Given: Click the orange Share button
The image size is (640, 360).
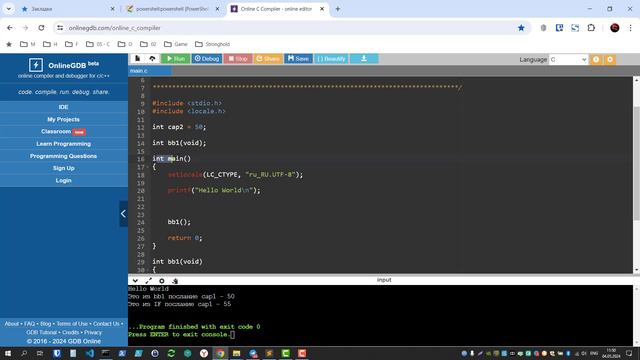Looking at the screenshot, I should [268, 59].
